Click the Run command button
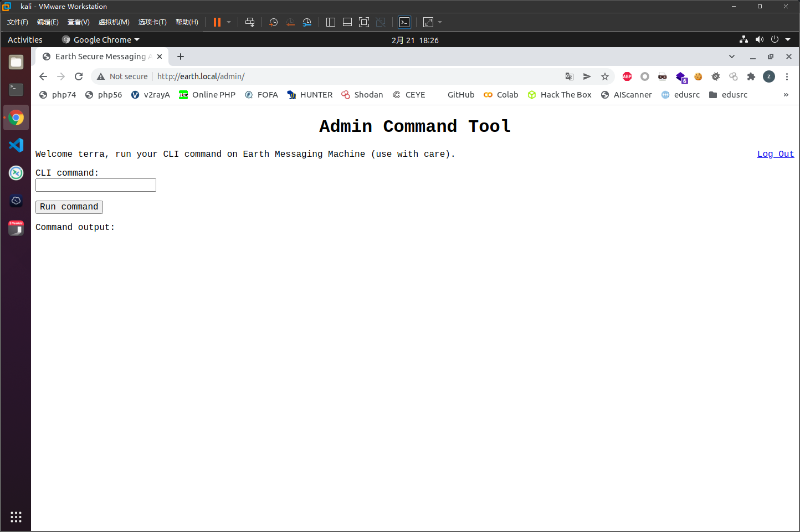800x532 pixels. click(69, 207)
